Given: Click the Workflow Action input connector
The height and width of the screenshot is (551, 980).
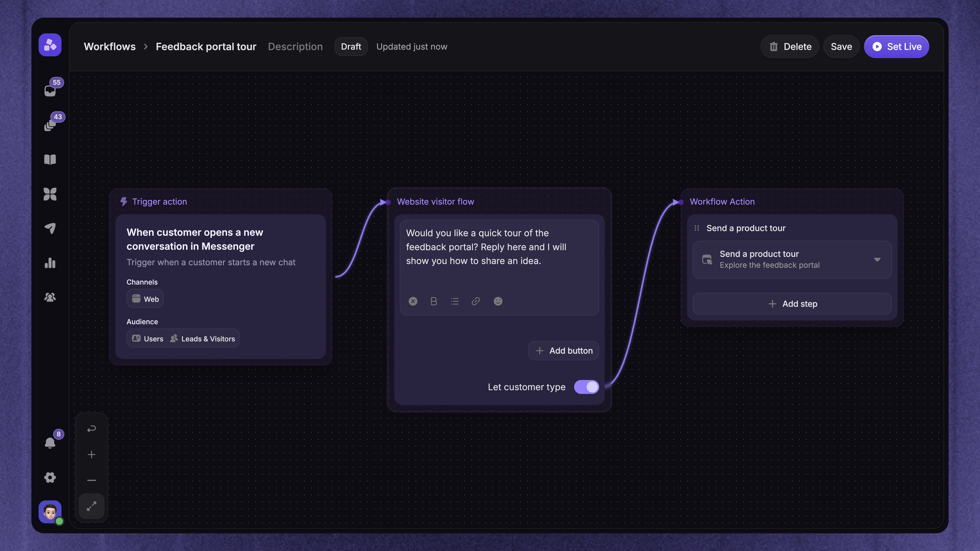Looking at the screenshot, I should (681, 202).
